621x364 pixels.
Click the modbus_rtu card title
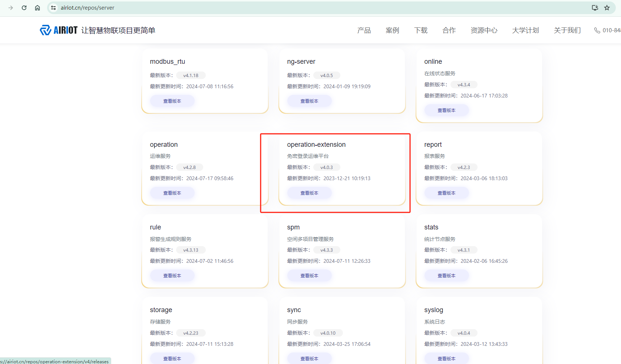point(168,62)
